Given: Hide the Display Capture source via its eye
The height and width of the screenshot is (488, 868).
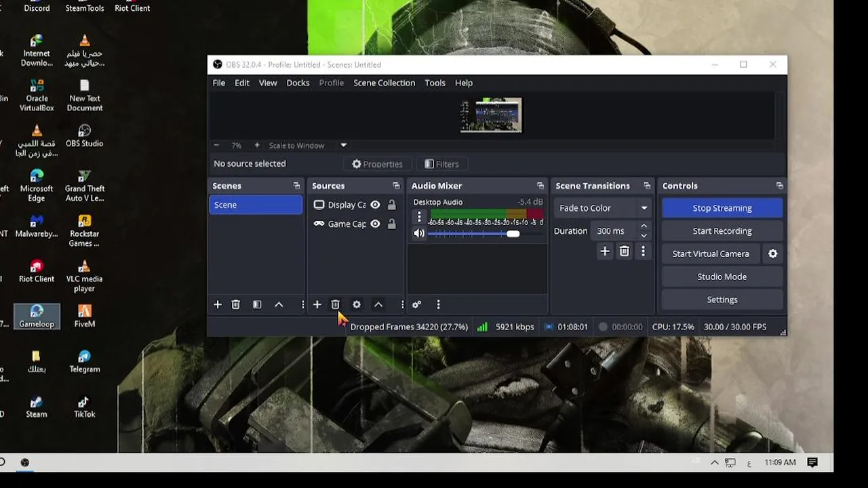Looking at the screenshot, I should click(x=375, y=205).
